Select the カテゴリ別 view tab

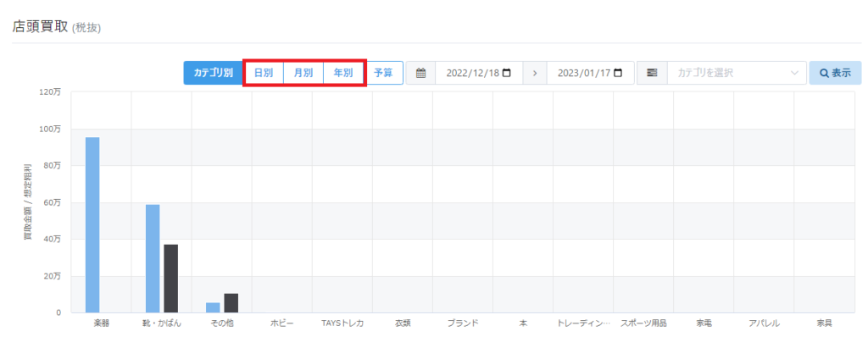[213, 73]
